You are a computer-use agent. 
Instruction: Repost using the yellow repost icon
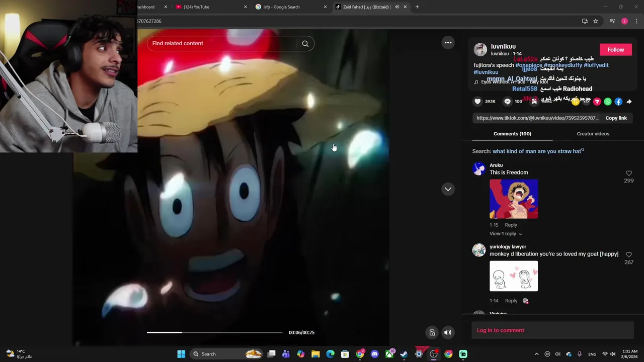pyautogui.click(x=576, y=102)
